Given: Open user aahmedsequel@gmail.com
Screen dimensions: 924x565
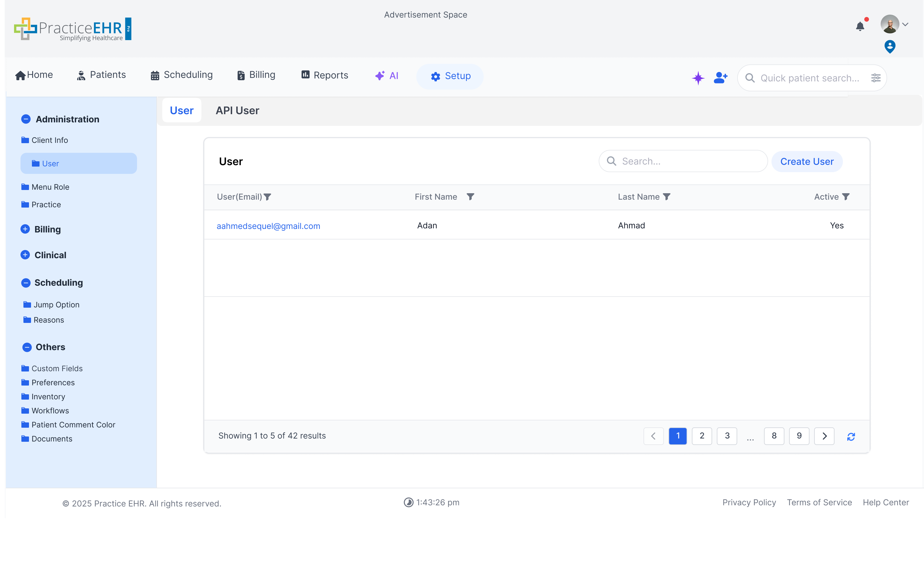Looking at the screenshot, I should [268, 226].
